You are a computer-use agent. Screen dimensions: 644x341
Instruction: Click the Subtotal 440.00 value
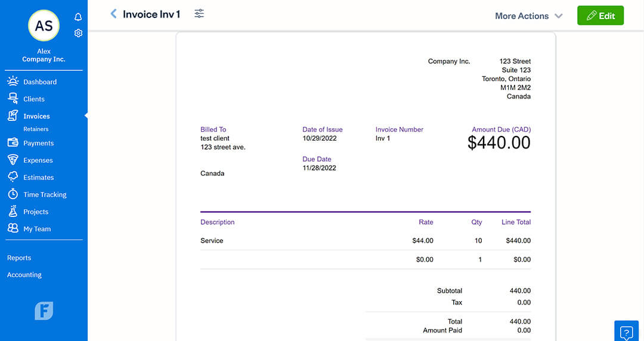click(x=520, y=291)
